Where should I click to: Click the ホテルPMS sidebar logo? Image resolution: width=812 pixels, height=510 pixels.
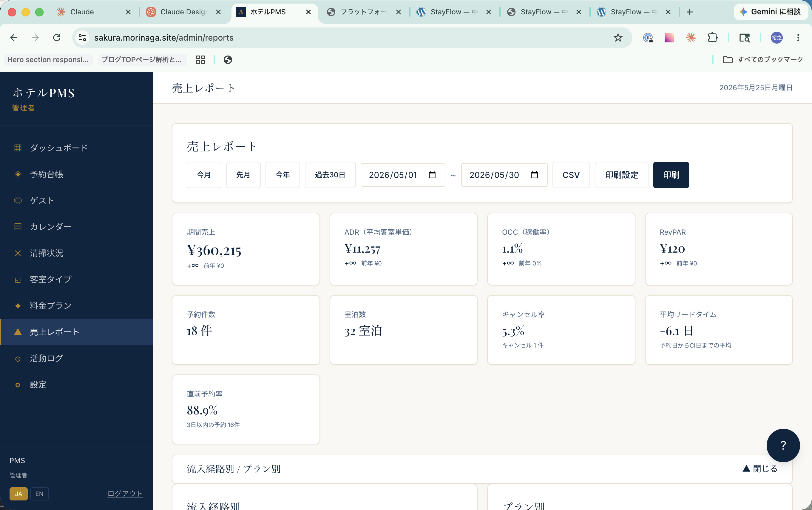pyautogui.click(x=44, y=93)
